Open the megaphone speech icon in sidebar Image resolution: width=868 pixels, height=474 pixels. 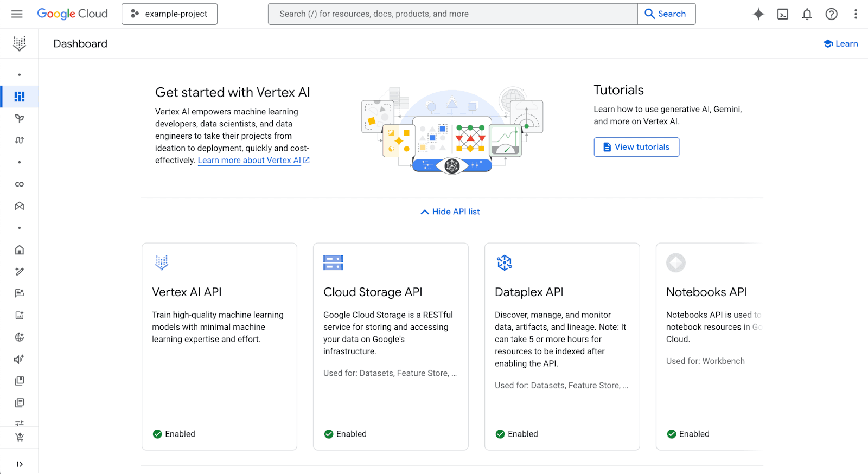click(20, 359)
